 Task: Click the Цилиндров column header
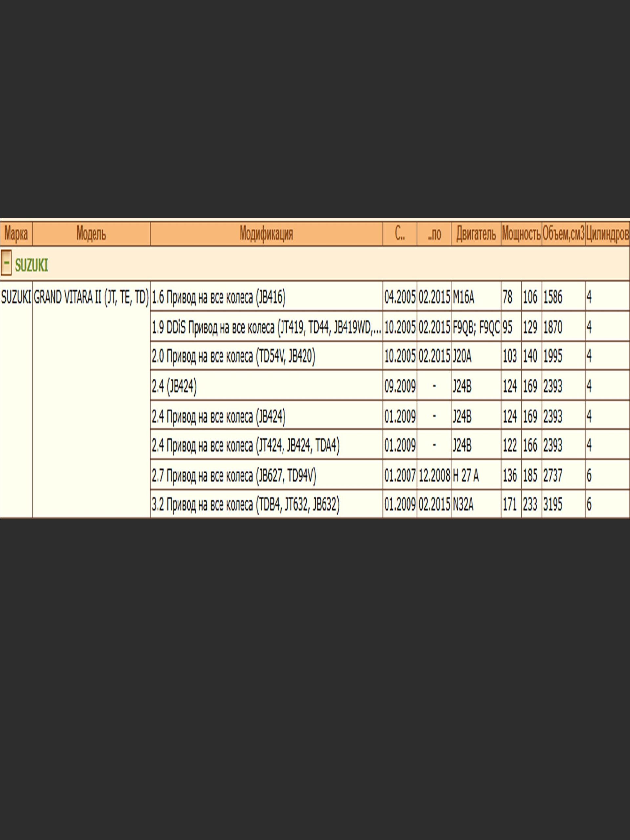tap(607, 234)
